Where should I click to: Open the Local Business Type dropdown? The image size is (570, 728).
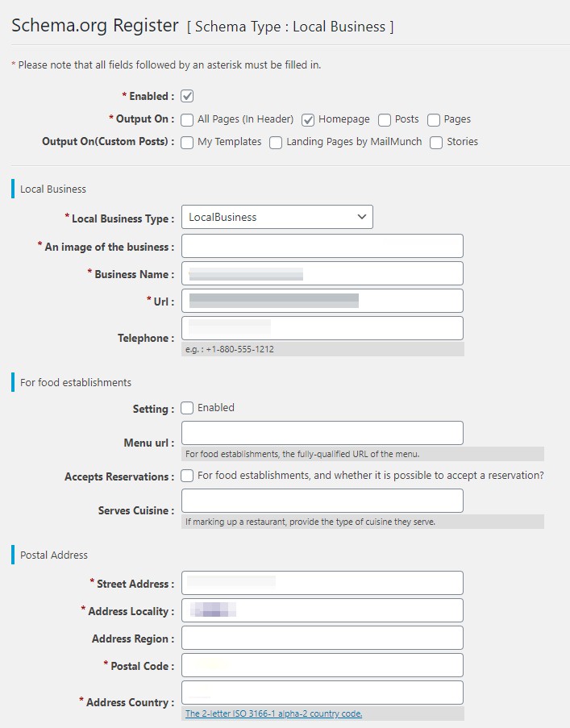[x=277, y=217]
